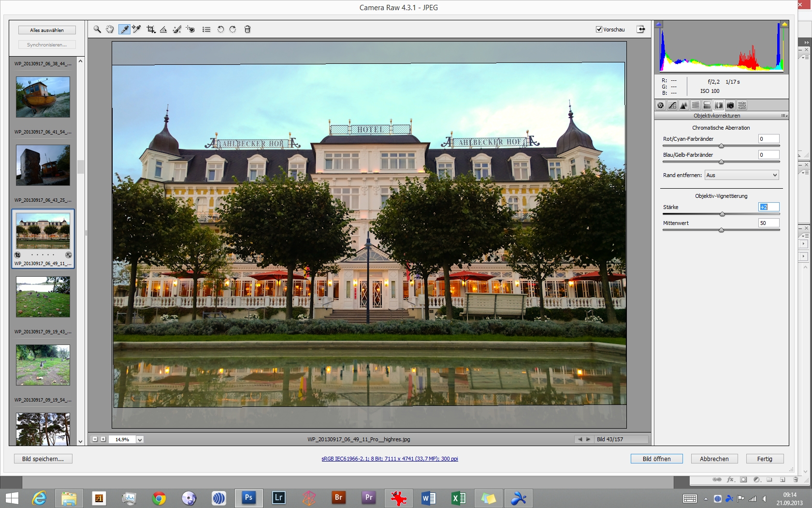The width and height of the screenshot is (812, 508).
Task: Toggle the Vorschau preview checkbox
Action: click(x=599, y=30)
